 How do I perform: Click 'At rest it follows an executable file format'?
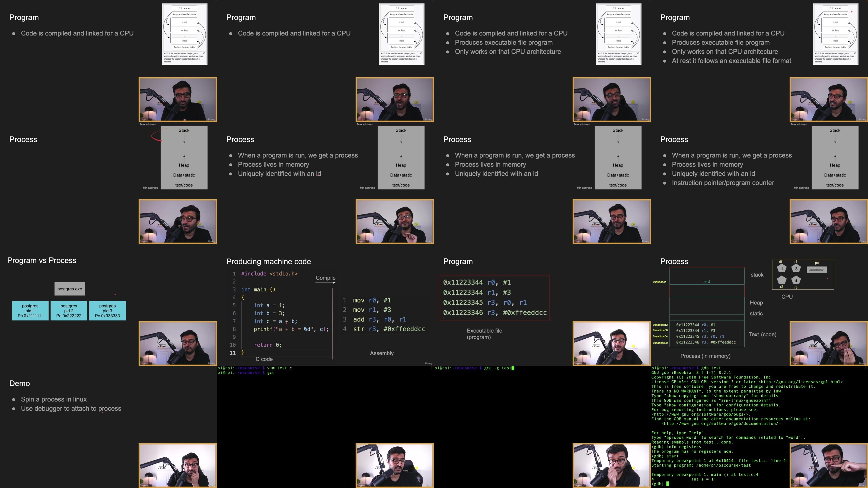731,61
